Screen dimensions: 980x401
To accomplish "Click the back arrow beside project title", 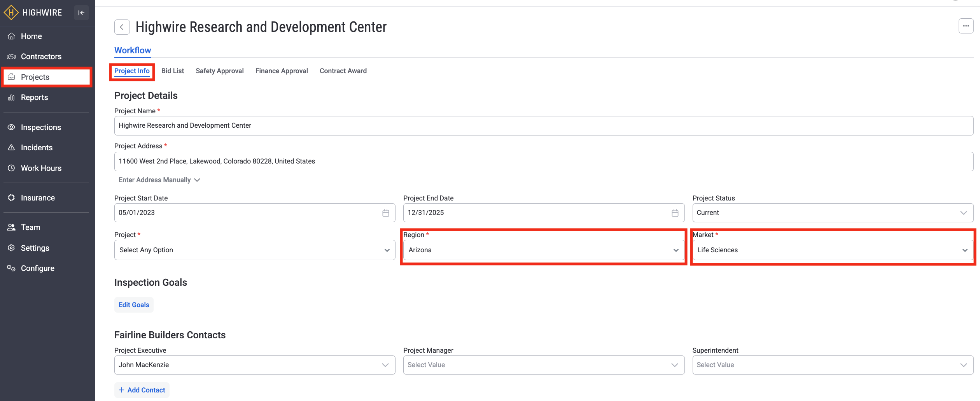I will (x=122, y=27).
